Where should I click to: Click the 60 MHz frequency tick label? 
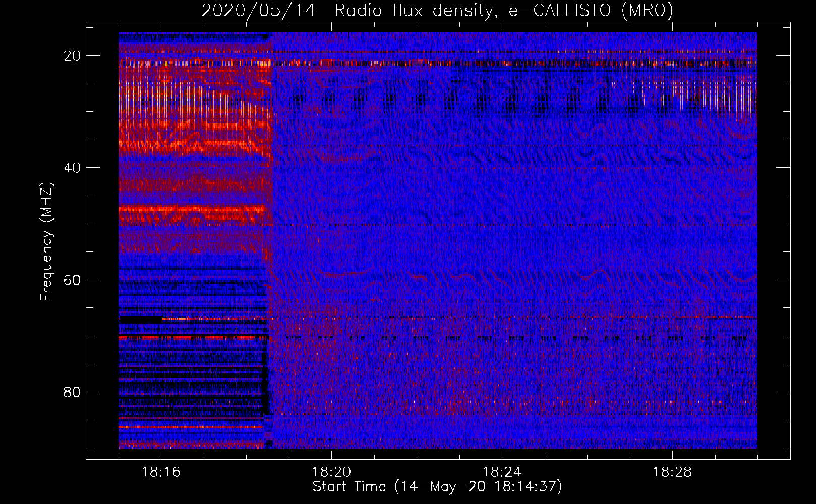72,280
